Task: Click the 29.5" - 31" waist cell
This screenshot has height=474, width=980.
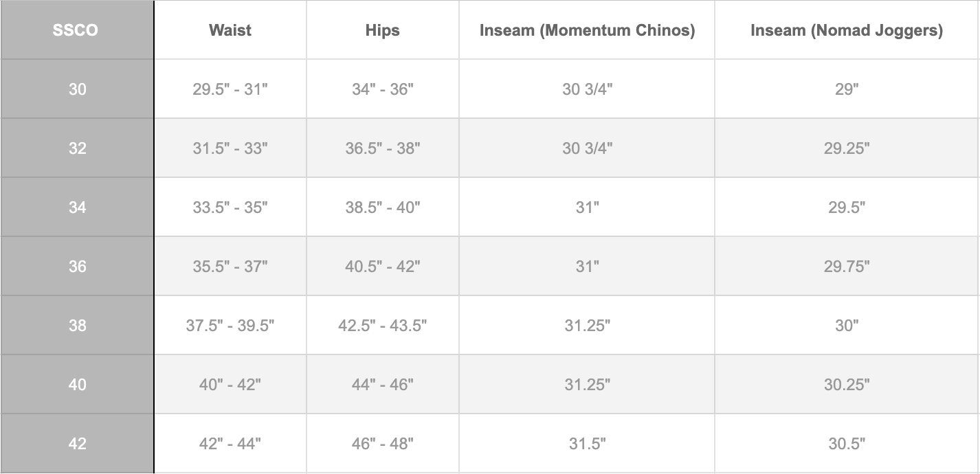Action: pyautogui.click(x=230, y=89)
